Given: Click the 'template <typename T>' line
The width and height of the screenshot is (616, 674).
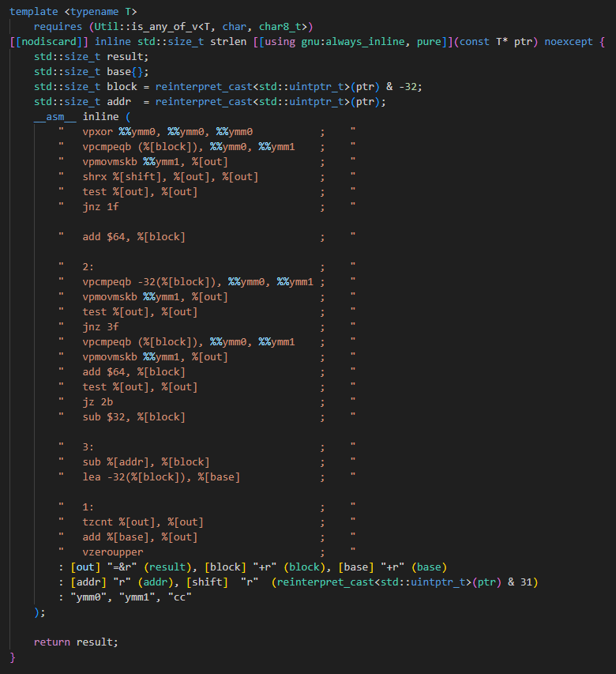Looking at the screenshot, I should point(73,12).
